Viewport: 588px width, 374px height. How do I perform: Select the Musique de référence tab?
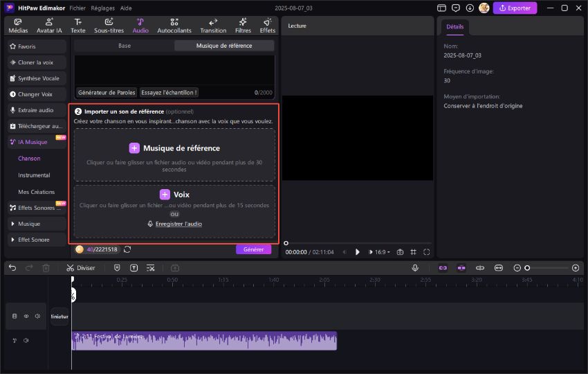[x=224, y=46]
